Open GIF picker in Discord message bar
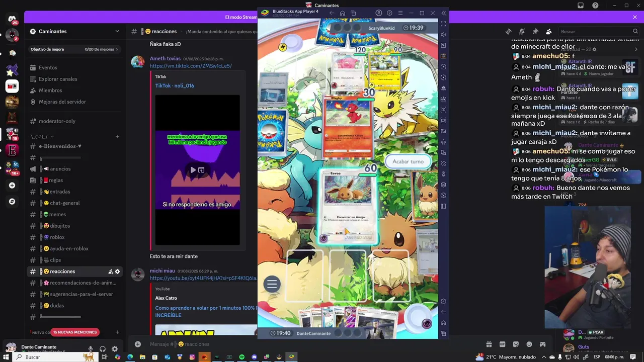This screenshot has height=362, width=644. point(502,344)
